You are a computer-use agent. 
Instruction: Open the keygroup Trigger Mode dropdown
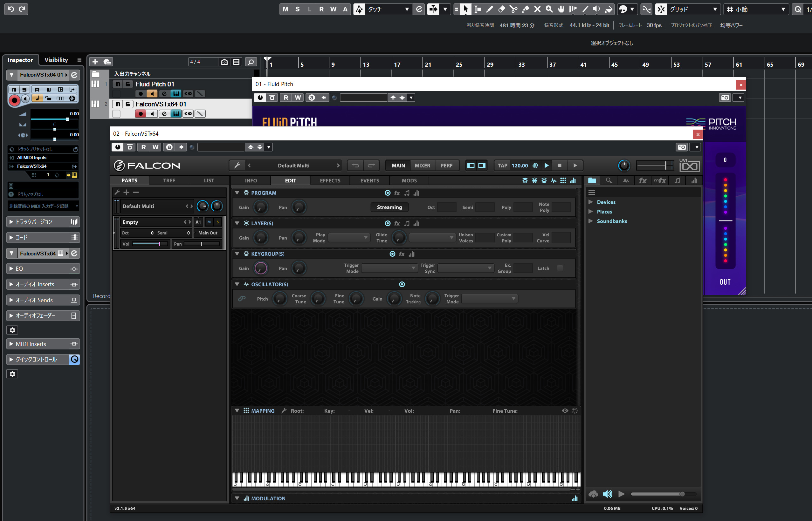pyautogui.click(x=389, y=268)
